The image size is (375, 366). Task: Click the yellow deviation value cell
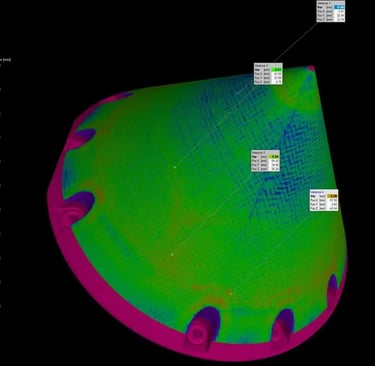(332, 196)
